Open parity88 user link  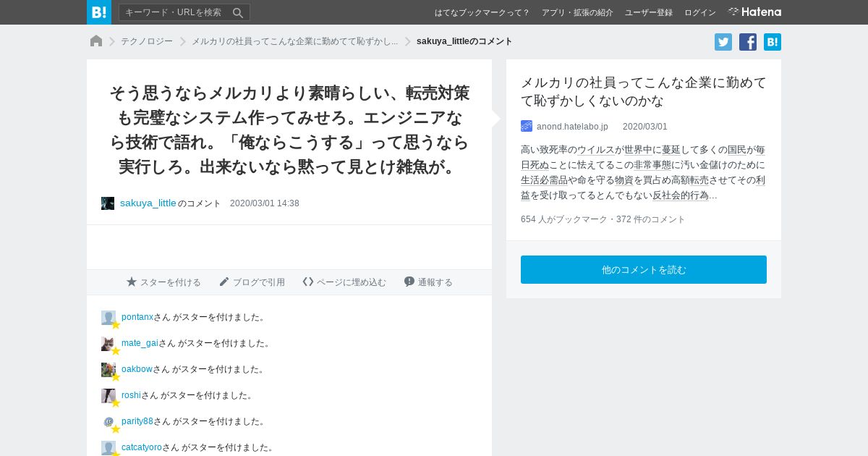[x=137, y=421]
